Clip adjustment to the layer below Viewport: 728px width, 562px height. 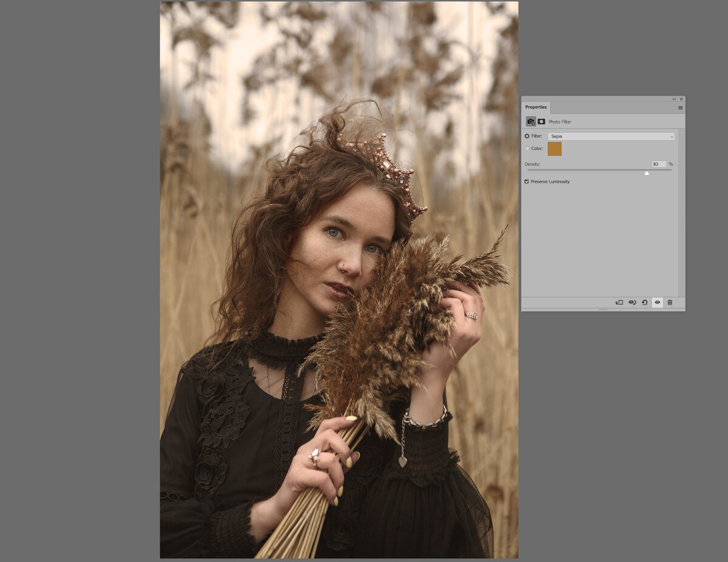[619, 302]
